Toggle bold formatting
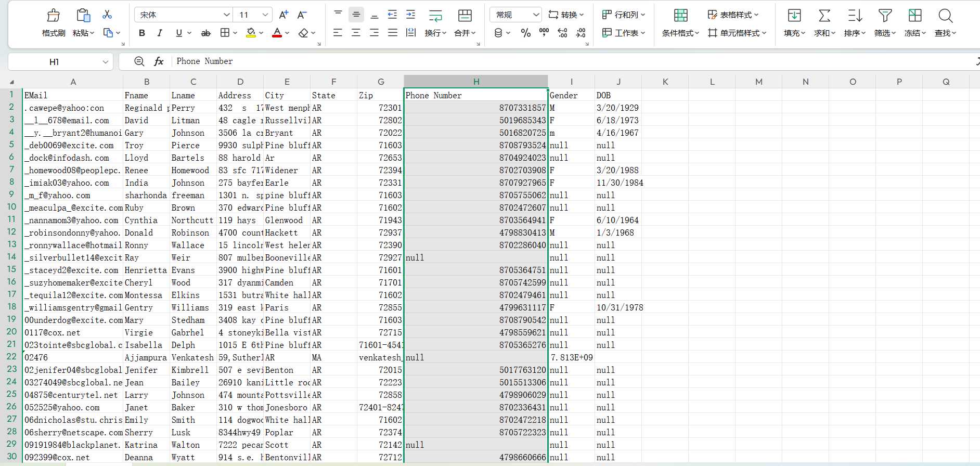 point(141,33)
